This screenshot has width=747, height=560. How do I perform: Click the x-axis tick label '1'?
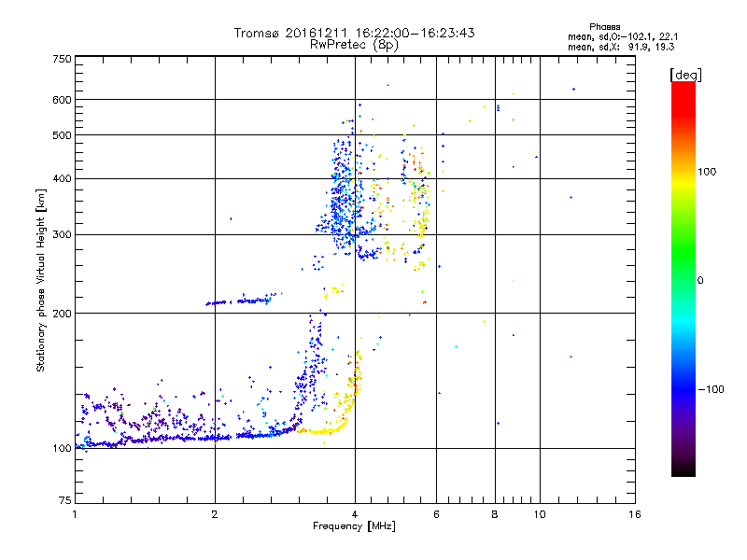[x=75, y=514]
